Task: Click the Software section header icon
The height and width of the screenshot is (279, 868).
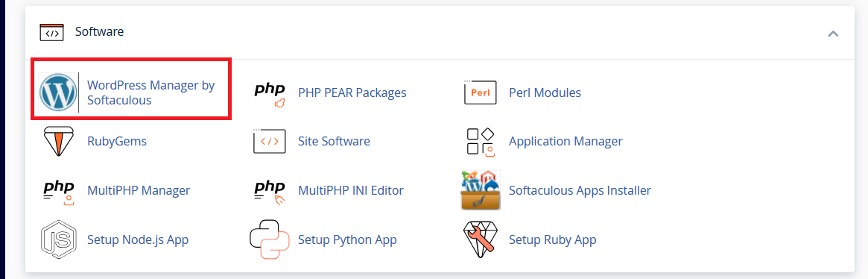Action: [x=51, y=32]
